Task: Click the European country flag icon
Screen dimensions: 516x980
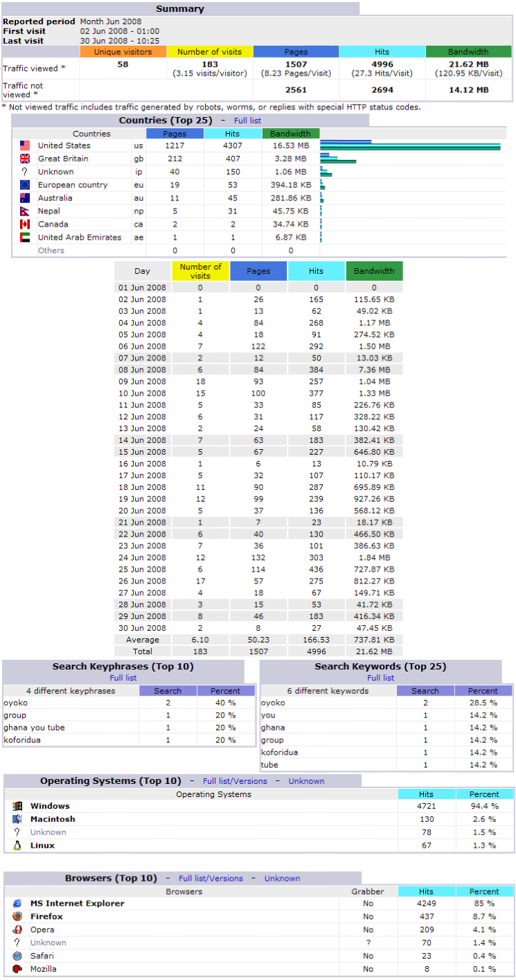Action: 25,185
